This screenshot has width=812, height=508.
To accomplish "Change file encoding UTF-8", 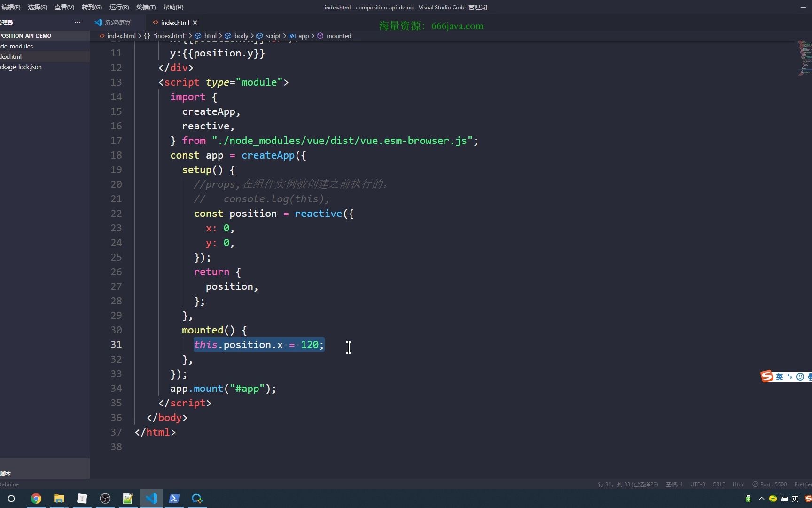I will pos(697,484).
